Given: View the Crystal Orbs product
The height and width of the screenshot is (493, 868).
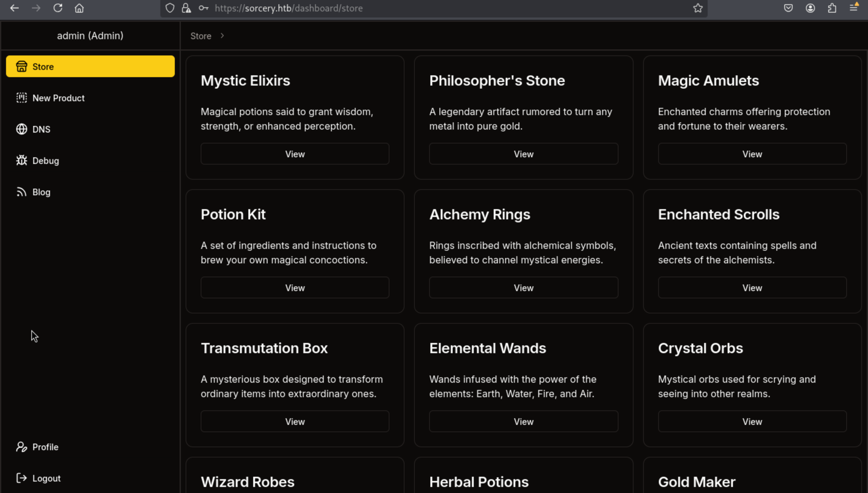Looking at the screenshot, I should (x=752, y=421).
